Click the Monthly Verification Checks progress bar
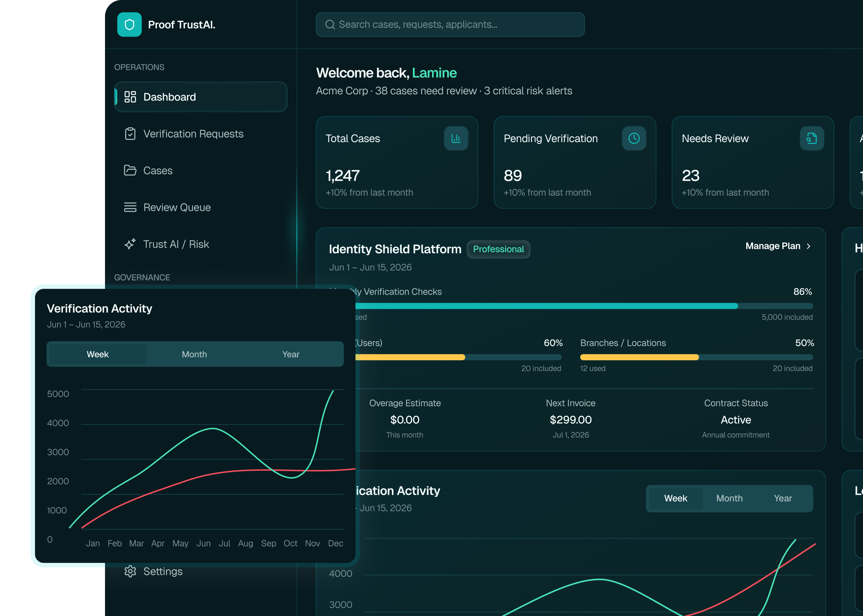Screen dimensions: 863x616 tap(584, 306)
